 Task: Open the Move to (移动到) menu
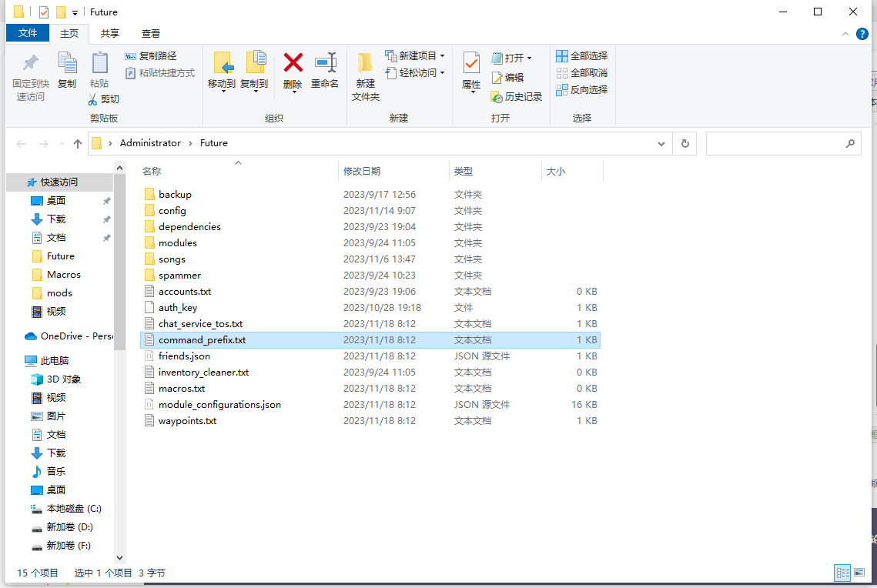tap(222, 72)
